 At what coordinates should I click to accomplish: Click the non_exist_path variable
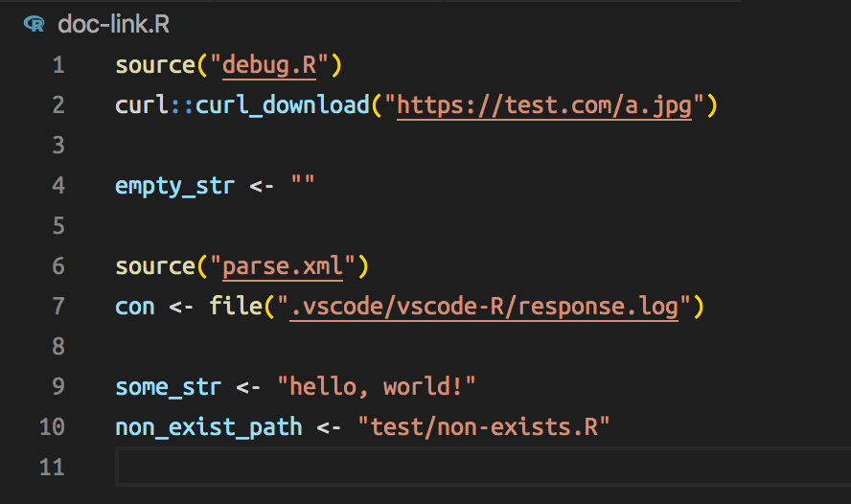[x=208, y=428]
